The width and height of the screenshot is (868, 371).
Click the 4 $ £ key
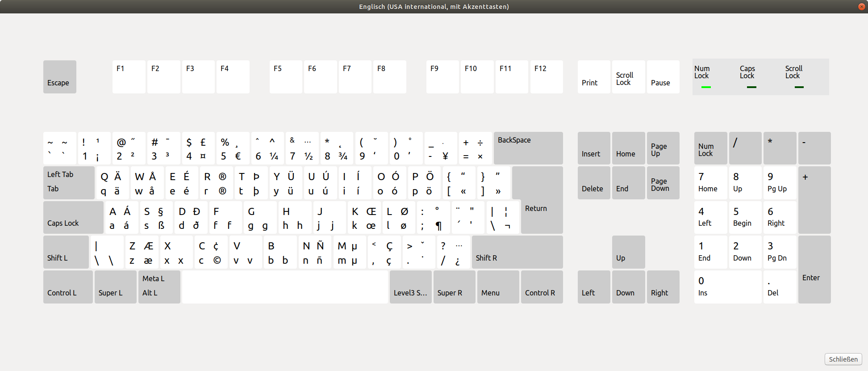tap(198, 148)
